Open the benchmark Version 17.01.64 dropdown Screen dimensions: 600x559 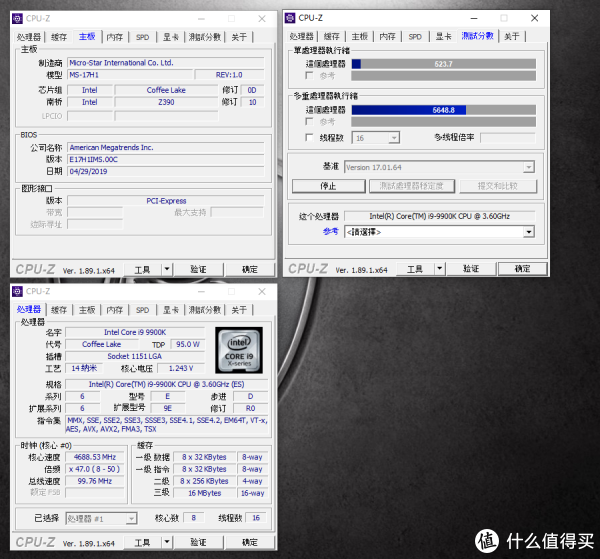439,167
